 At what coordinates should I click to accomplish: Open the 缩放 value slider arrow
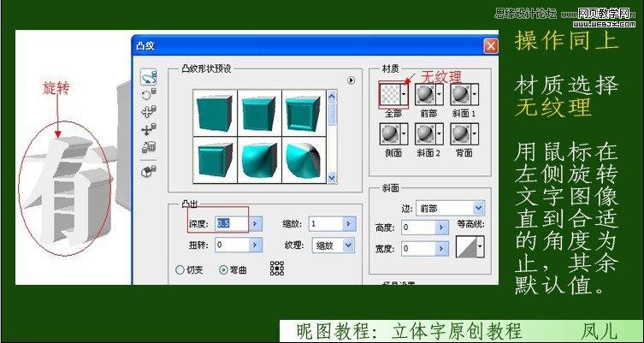[x=349, y=224]
